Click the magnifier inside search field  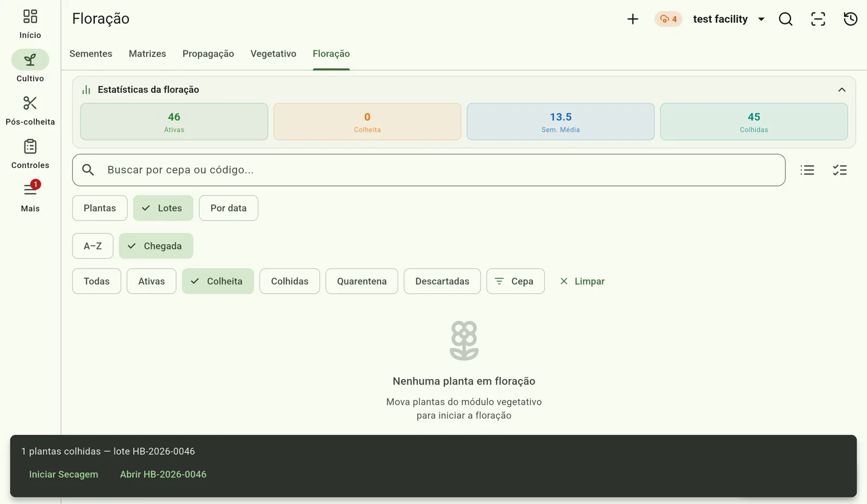tap(88, 170)
